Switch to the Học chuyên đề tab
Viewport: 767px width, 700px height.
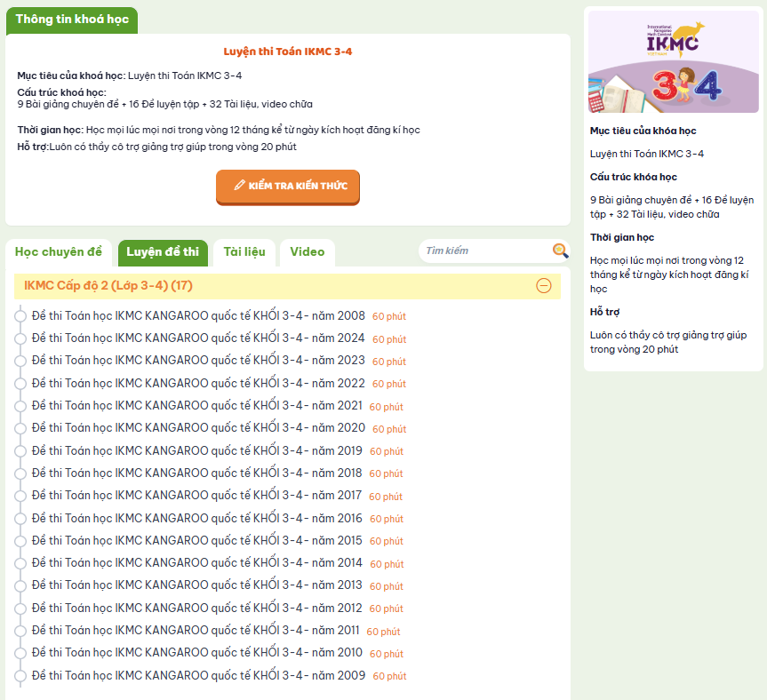point(59,252)
